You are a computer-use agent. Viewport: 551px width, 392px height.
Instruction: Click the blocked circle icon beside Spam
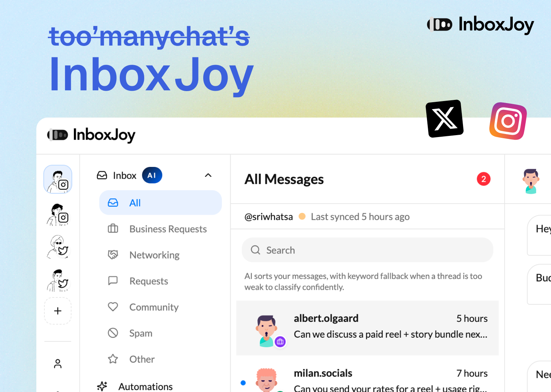pyautogui.click(x=113, y=333)
